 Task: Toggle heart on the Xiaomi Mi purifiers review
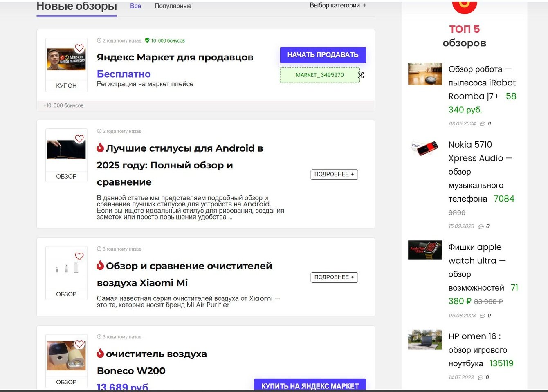79,256
